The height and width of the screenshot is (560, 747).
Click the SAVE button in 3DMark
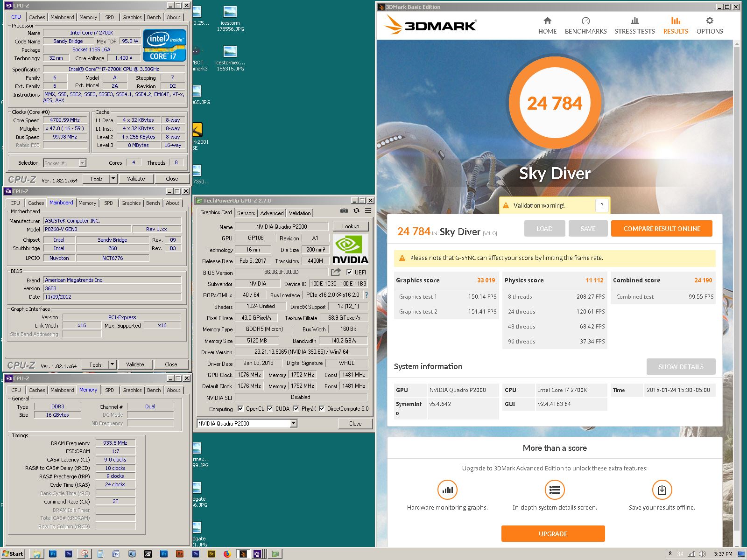point(588,229)
